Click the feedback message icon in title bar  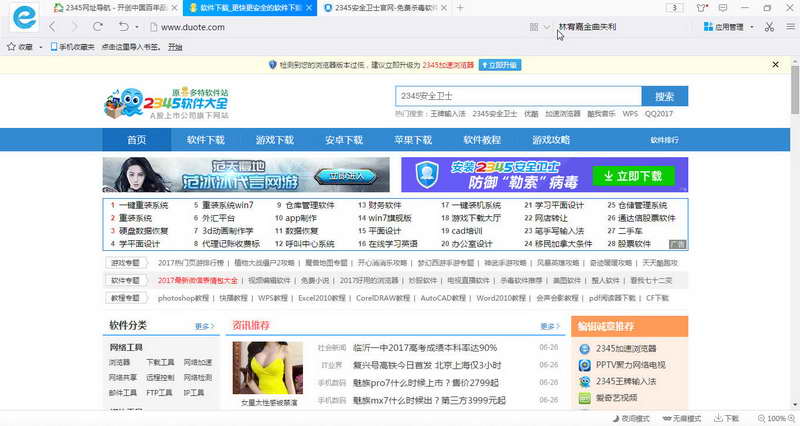click(x=722, y=8)
